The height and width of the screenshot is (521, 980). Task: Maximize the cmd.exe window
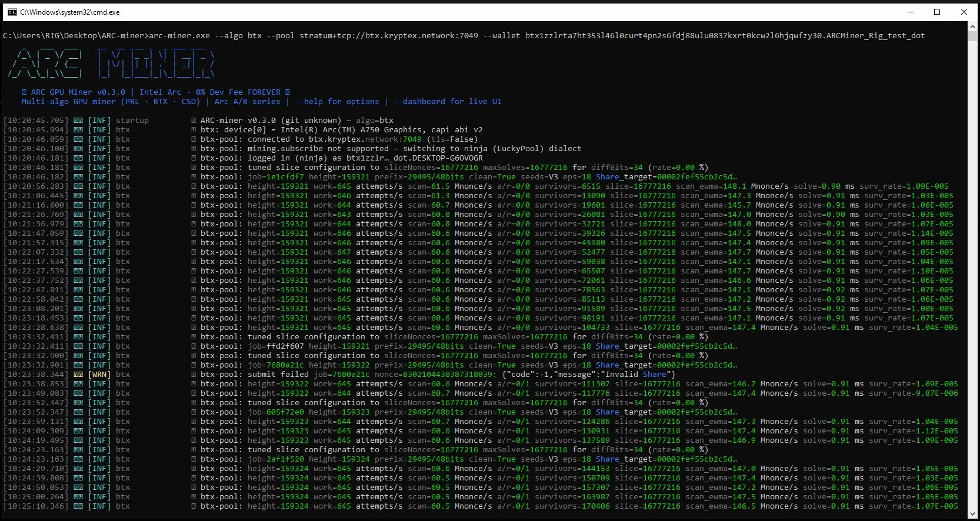pos(937,12)
